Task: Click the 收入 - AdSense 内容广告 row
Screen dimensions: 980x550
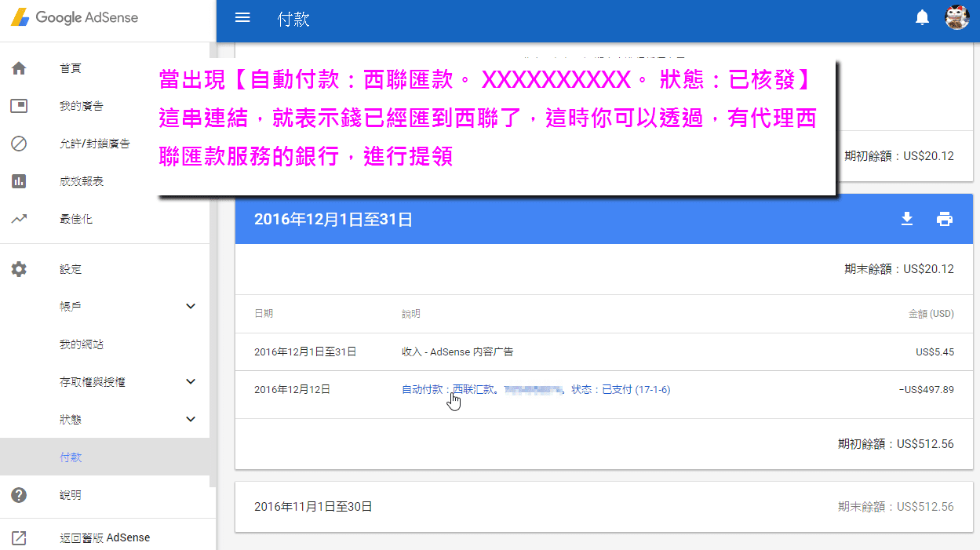Action: click(x=604, y=351)
